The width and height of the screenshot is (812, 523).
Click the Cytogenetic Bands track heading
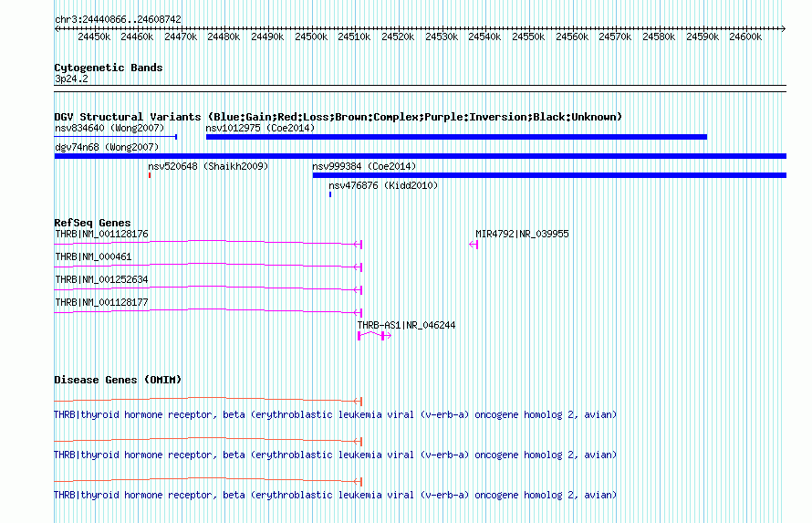(109, 68)
